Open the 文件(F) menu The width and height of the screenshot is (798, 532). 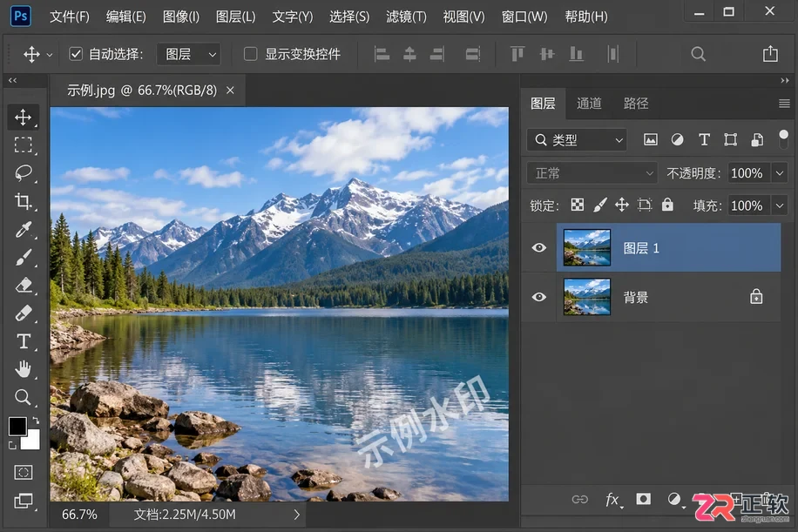coord(70,17)
